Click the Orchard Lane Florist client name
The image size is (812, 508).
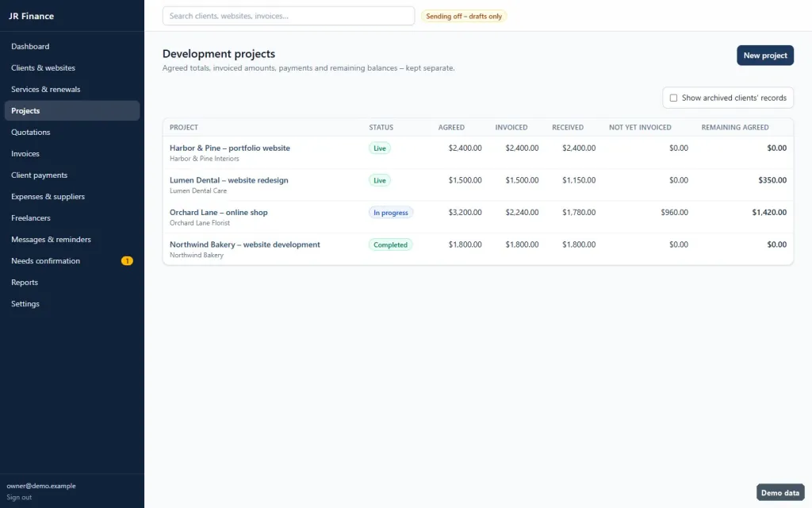200,223
